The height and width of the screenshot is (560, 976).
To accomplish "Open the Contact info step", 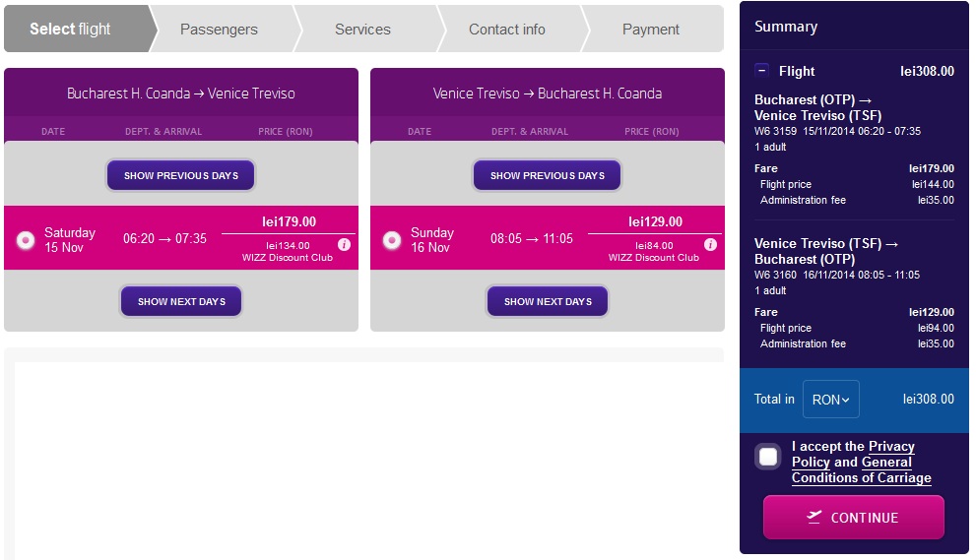I will click(x=506, y=30).
